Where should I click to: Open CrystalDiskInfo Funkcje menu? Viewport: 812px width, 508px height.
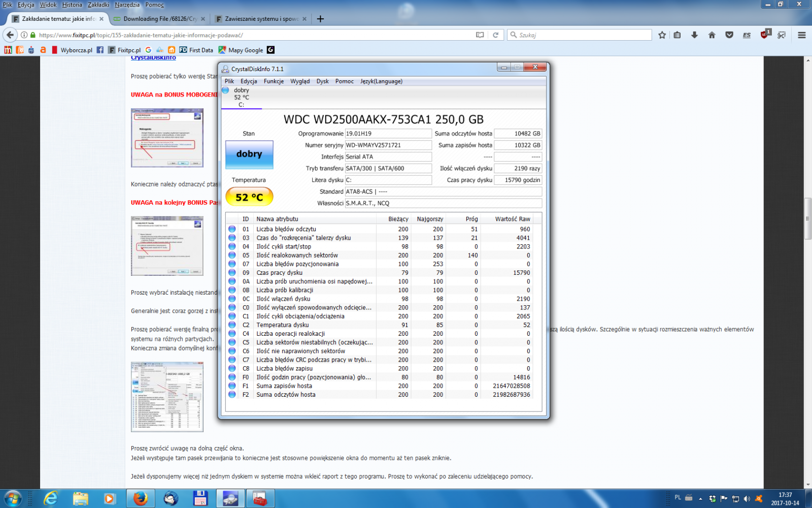pos(274,81)
